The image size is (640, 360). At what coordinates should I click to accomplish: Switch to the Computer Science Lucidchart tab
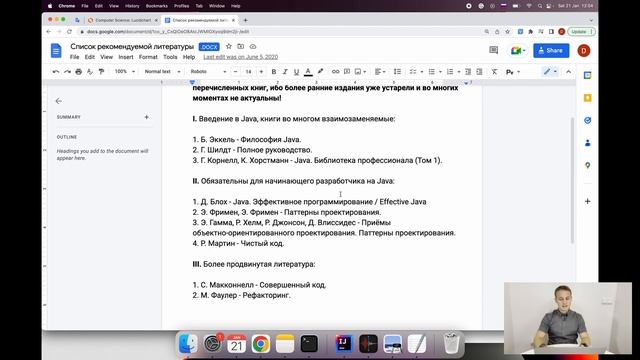(x=122, y=20)
